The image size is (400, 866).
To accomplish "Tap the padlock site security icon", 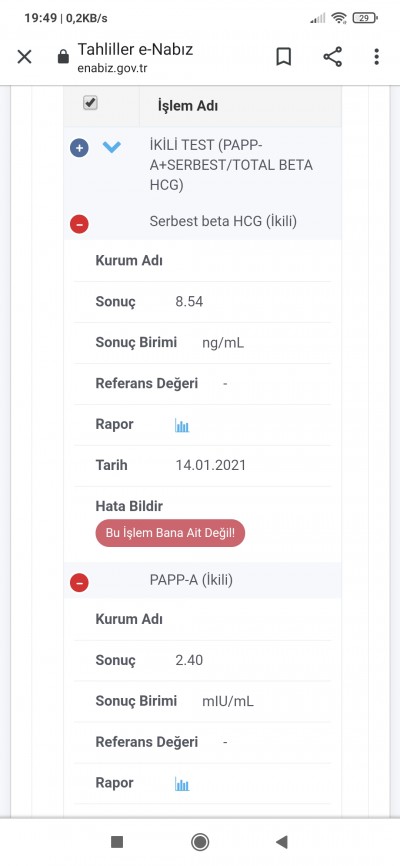I will tap(64, 57).
